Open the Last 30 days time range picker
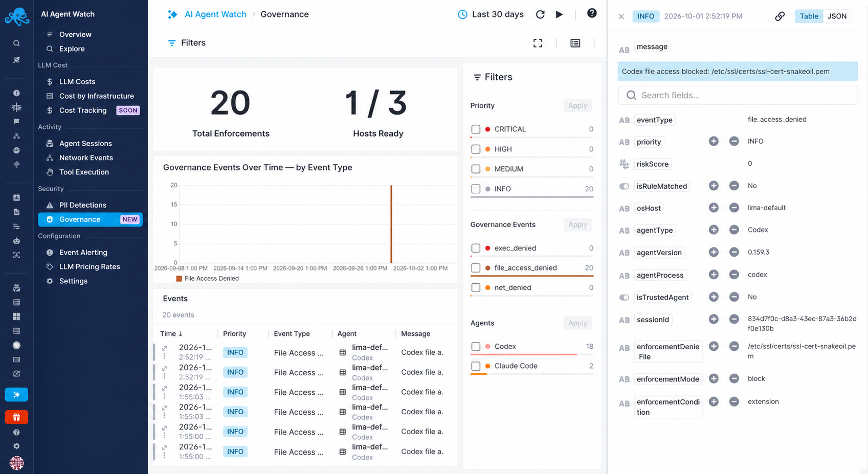Screen dimensions: 868x474 (x=491, y=14)
